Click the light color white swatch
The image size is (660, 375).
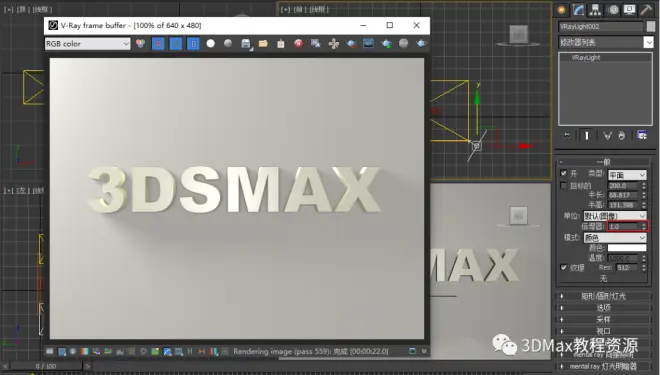pos(627,248)
